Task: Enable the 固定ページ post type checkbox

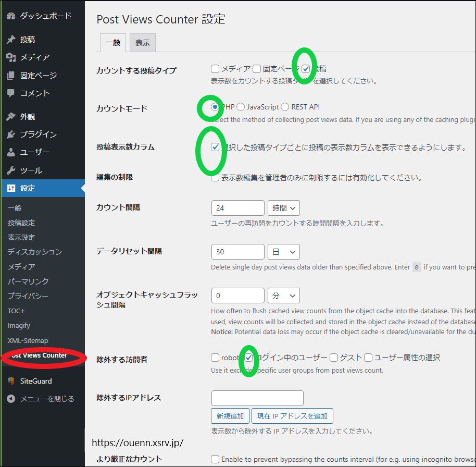Action: click(257, 69)
